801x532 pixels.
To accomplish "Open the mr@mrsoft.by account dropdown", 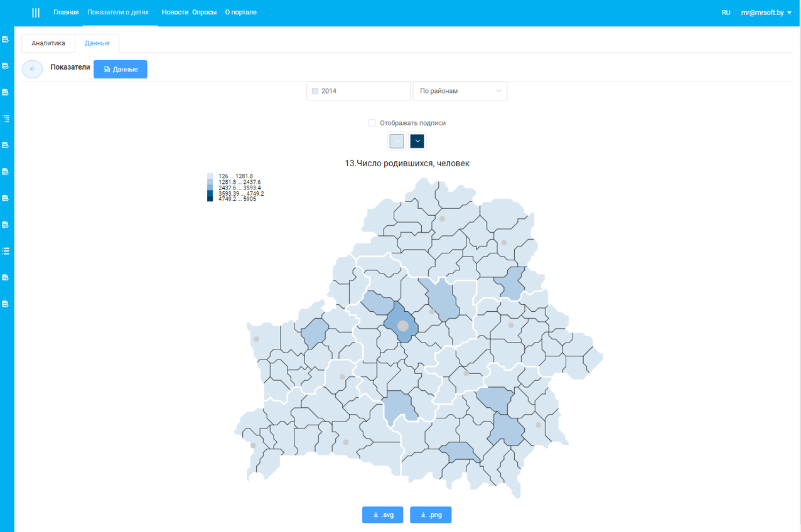I will click(766, 13).
